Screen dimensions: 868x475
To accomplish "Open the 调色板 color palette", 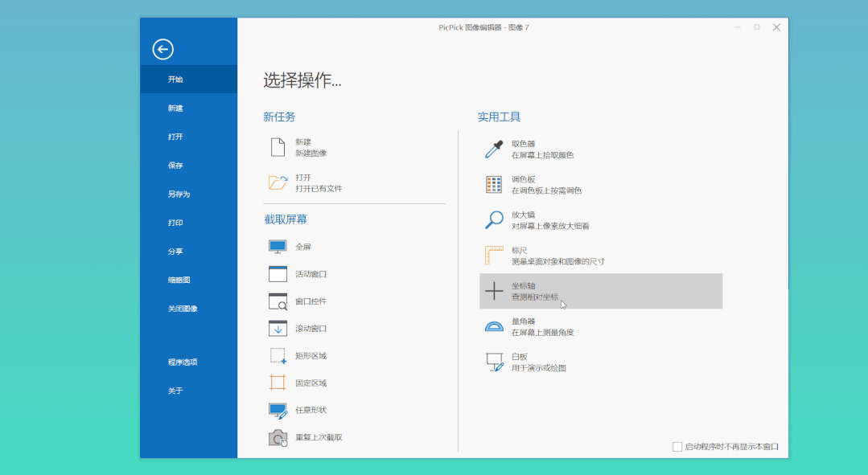I will pos(523,184).
